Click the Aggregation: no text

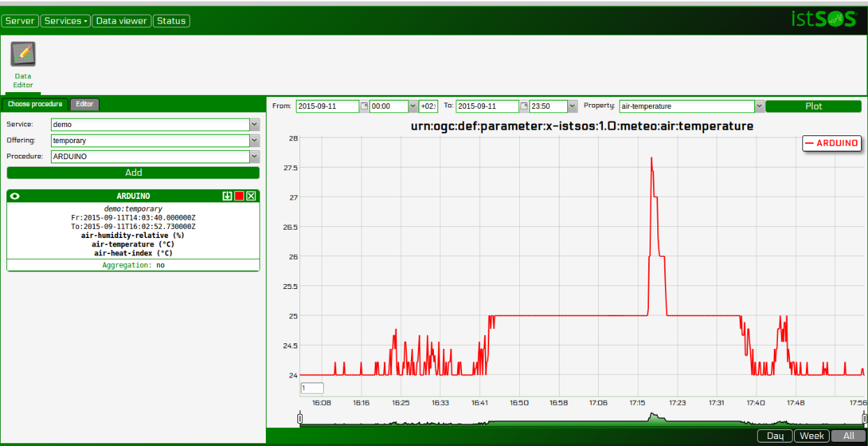click(133, 265)
